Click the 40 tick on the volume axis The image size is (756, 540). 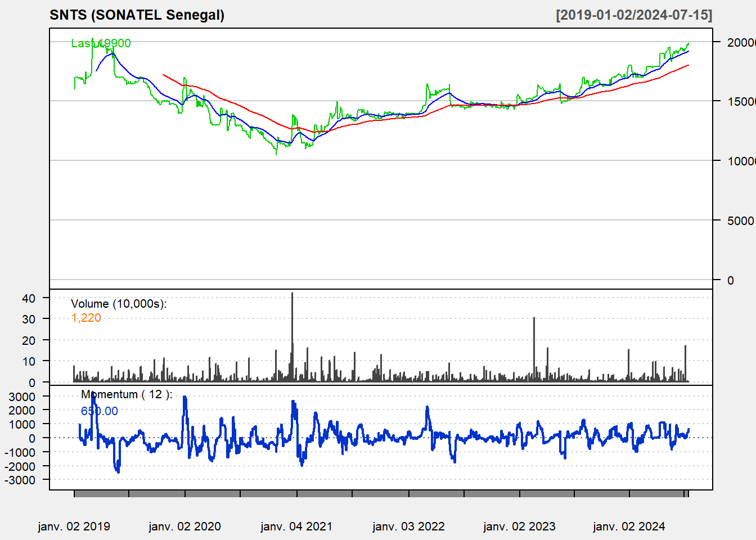pos(29,298)
